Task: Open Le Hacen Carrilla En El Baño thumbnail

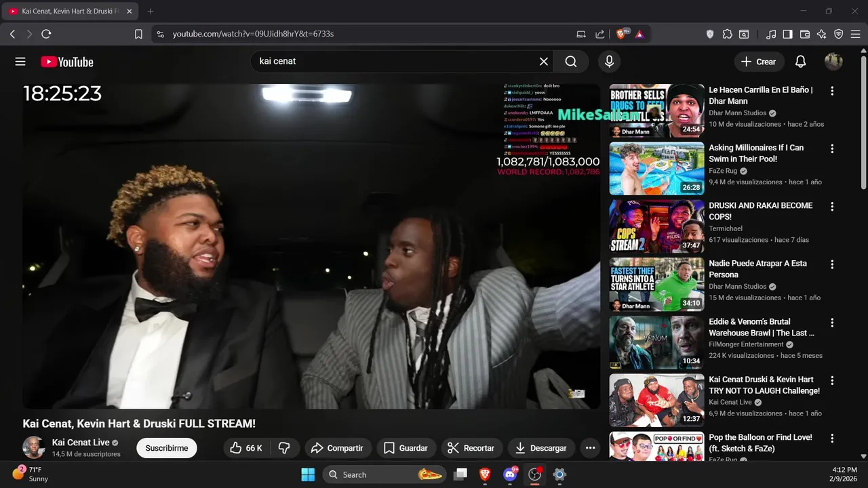Action: (656, 111)
